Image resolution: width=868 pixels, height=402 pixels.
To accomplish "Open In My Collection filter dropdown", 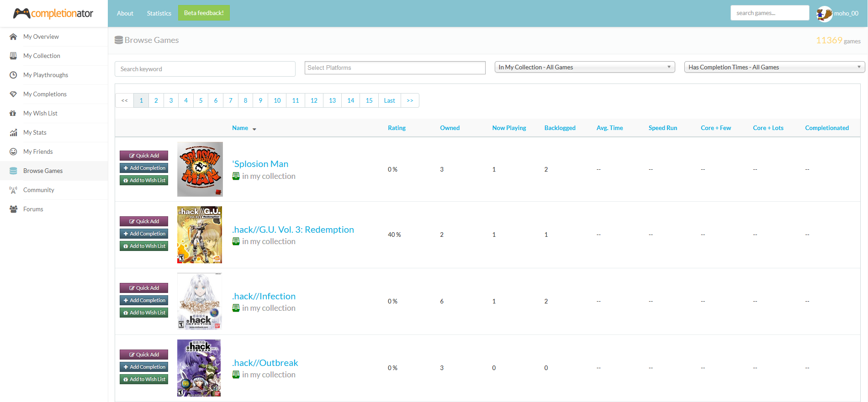I will (x=585, y=67).
